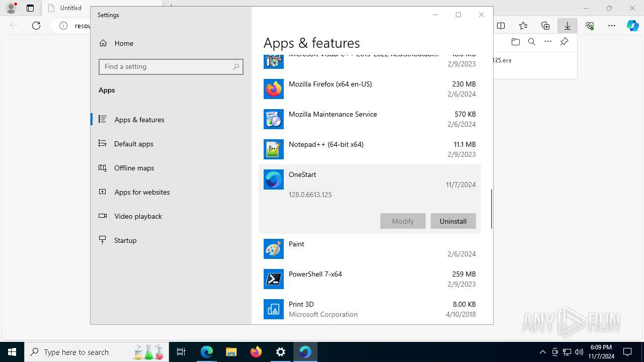This screenshot has height=362, width=644.
Task: Click Mozilla Maintenance Service icon
Action: (274, 119)
